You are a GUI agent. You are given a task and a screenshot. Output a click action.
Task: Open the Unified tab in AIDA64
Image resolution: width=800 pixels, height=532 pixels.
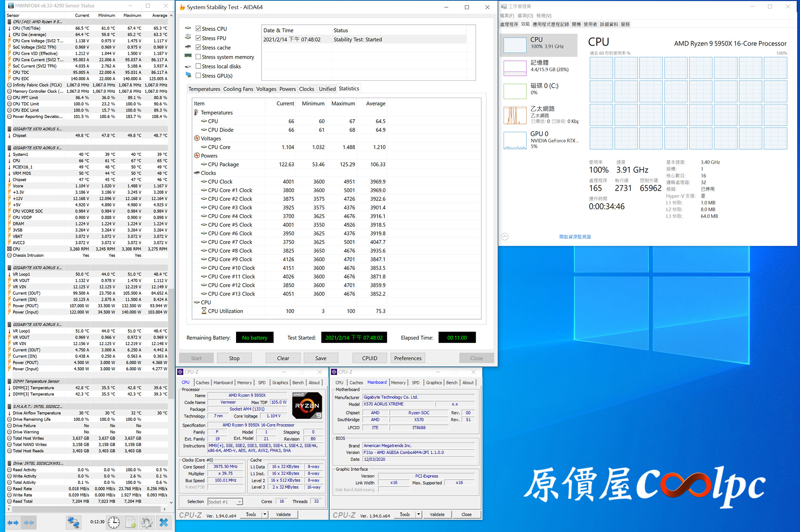coord(327,89)
